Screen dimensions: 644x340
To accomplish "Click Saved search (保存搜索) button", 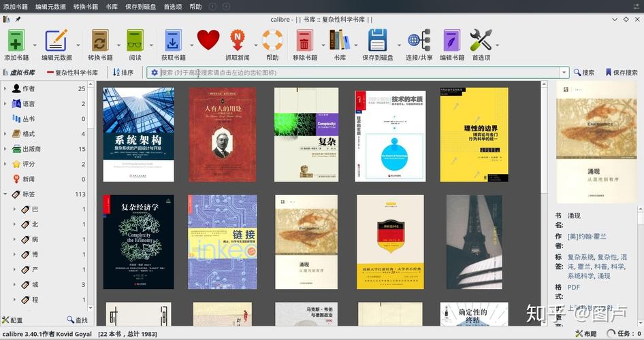I will tap(622, 73).
